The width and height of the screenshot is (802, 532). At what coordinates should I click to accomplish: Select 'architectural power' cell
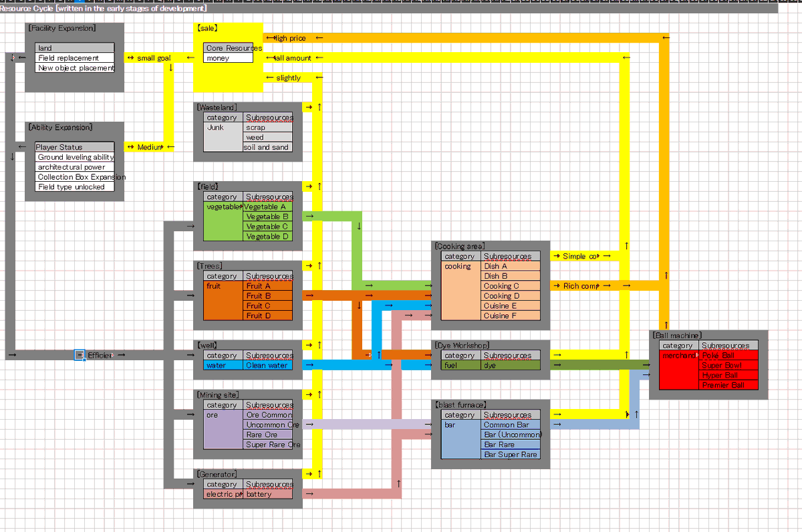click(75, 167)
